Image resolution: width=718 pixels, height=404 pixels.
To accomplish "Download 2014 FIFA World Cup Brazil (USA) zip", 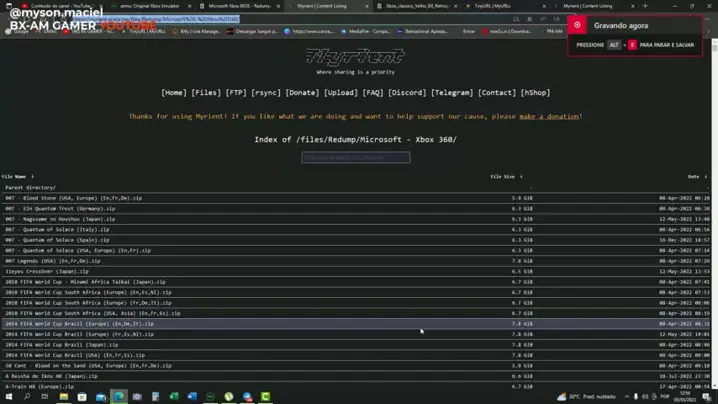I will [75, 355].
